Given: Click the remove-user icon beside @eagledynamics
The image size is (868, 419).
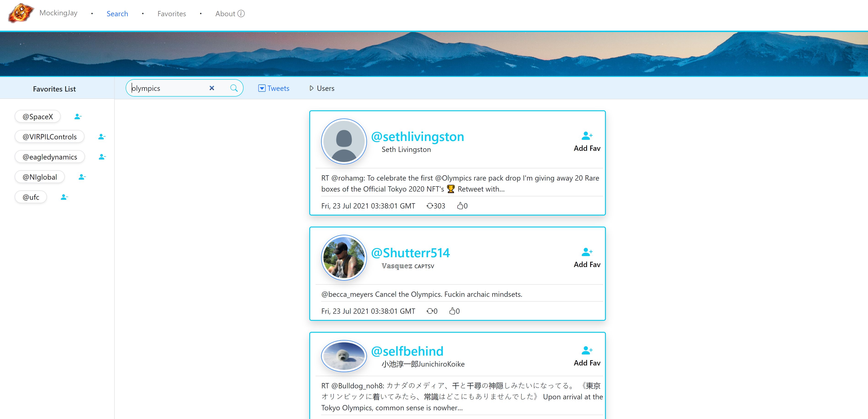Looking at the screenshot, I should tap(102, 157).
